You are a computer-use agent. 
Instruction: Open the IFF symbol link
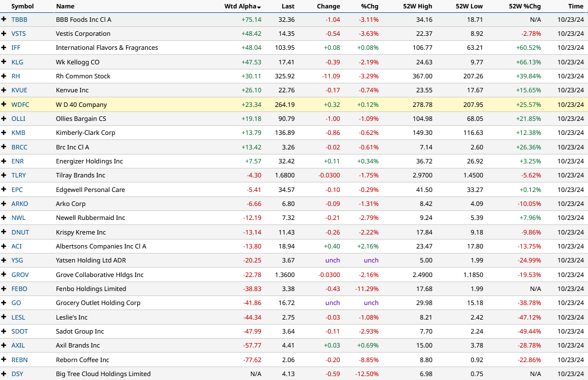click(x=16, y=48)
